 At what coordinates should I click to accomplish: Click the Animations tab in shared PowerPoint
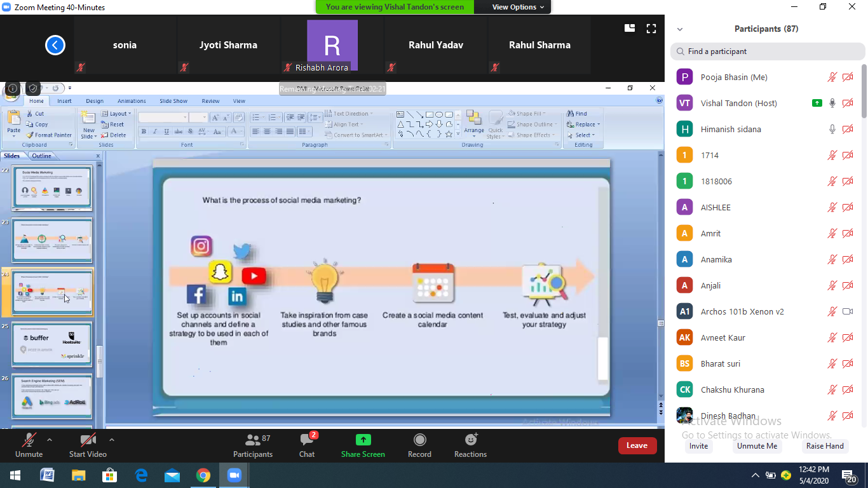(132, 101)
